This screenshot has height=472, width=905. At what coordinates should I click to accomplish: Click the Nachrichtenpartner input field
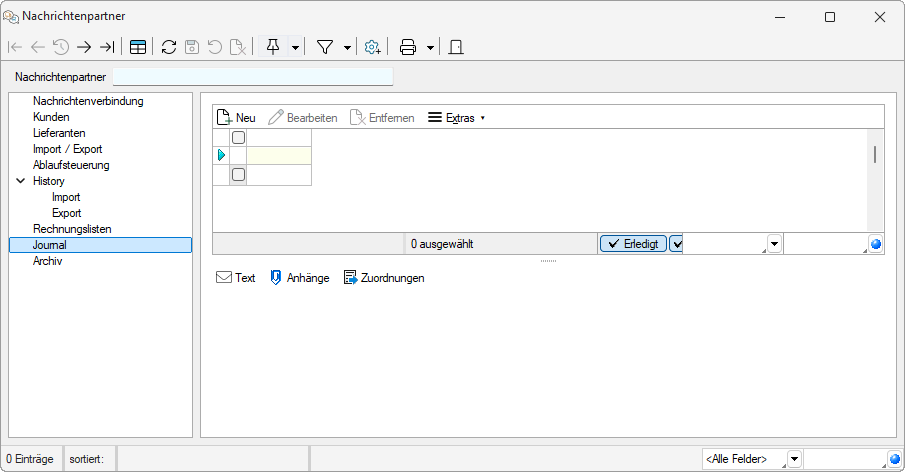coord(253,77)
